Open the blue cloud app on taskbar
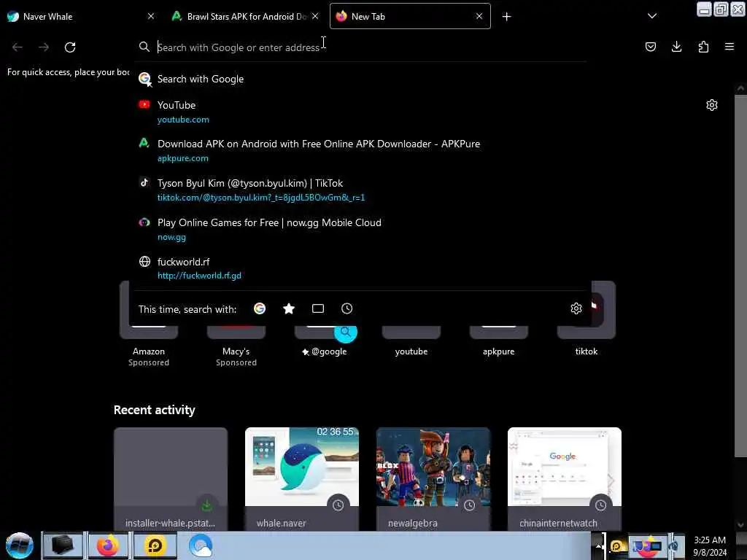This screenshot has width=747, height=560. coord(201,545)
